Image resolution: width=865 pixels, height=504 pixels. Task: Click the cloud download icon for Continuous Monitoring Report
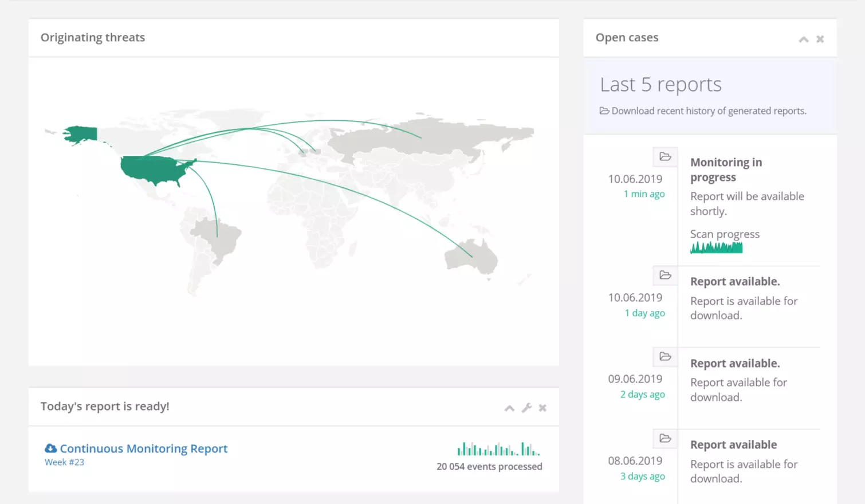pyautogui.click(x=51, y=448)
